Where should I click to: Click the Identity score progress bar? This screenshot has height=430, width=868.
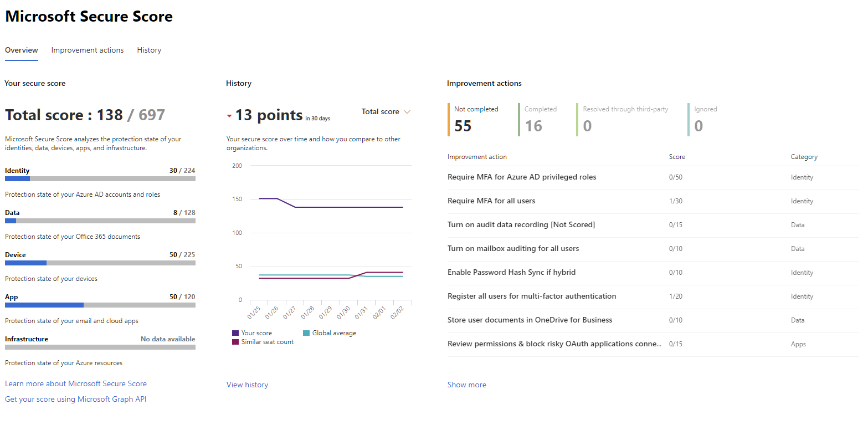pyautogui.click(x=100, y=178)
